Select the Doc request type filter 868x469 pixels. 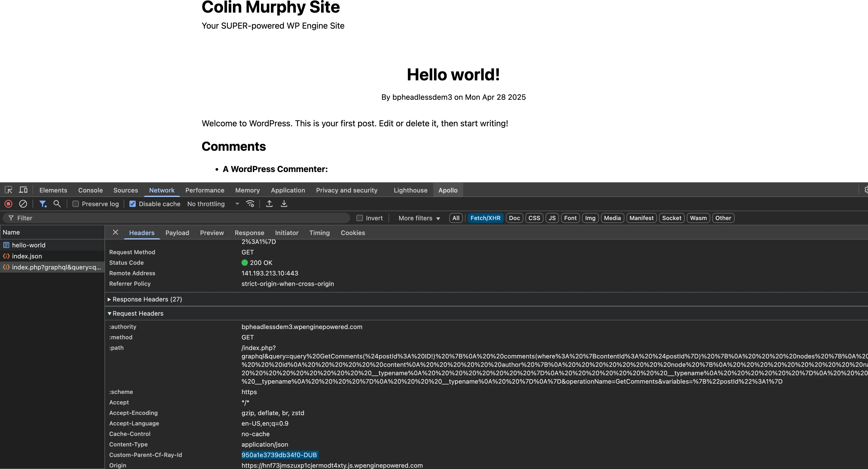pos(514,218)
